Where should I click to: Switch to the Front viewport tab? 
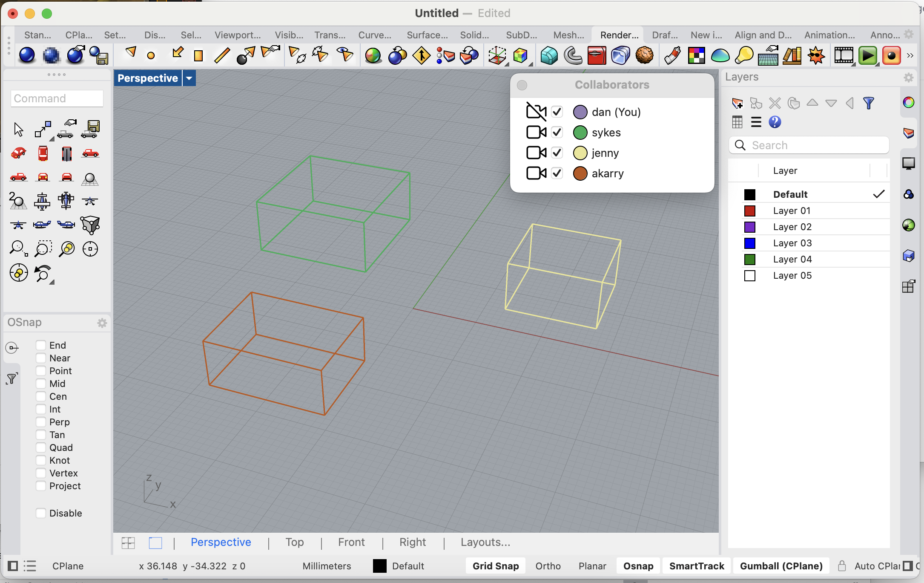point(351,542)
